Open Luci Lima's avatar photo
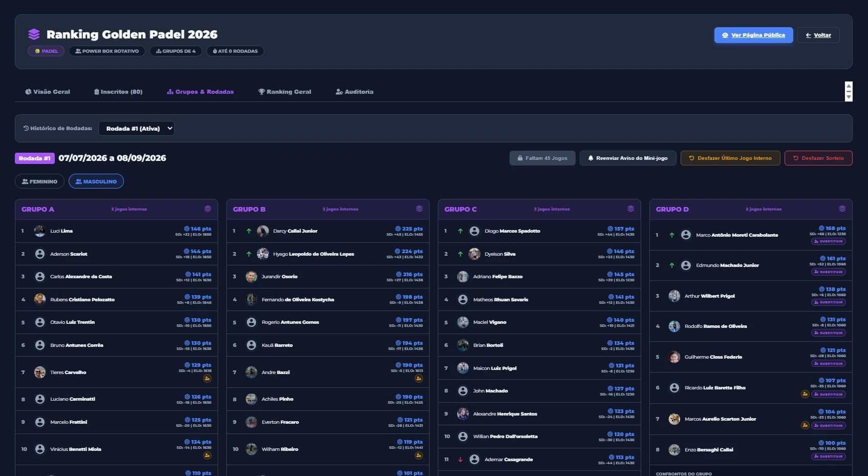The width and height of the screenshot is (868, 476). pyautogui.click(x=39, y=231)
